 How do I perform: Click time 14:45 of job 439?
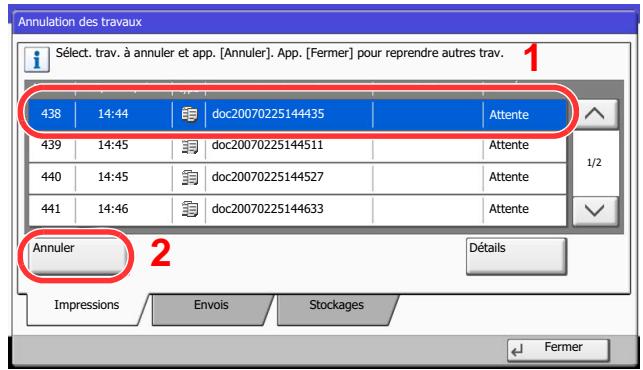113,145
